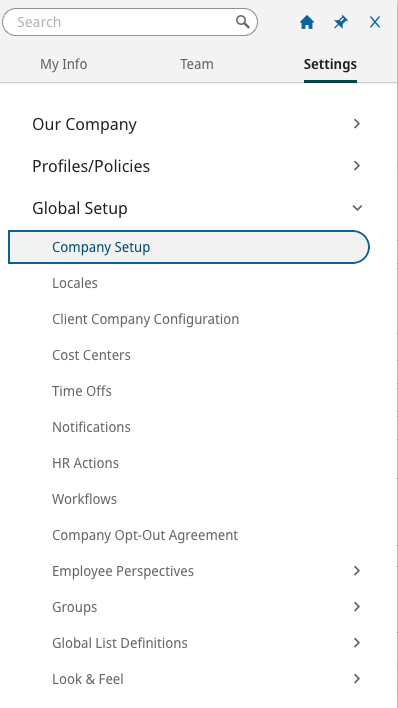Screen dimensions: 398x708
Task: Expand the Profiles/Policies section chevron
Action: point(357,166)
